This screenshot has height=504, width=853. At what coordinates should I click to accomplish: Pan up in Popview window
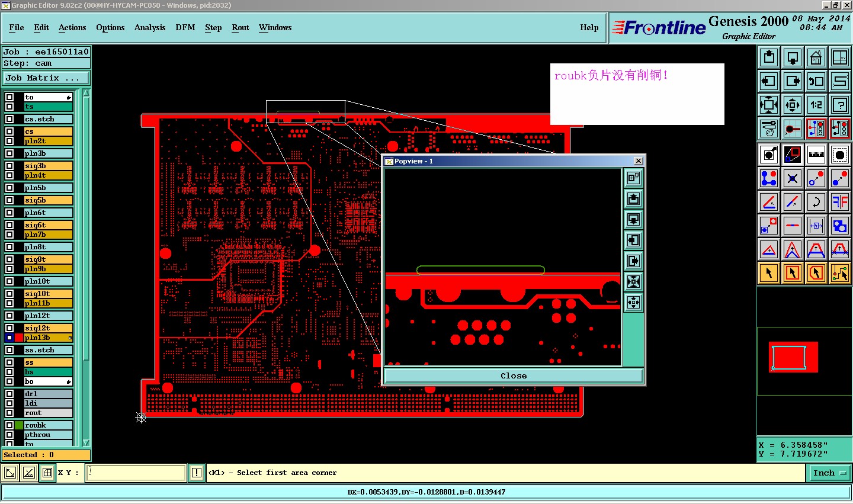pyautogui.click(x=633, y=198)
